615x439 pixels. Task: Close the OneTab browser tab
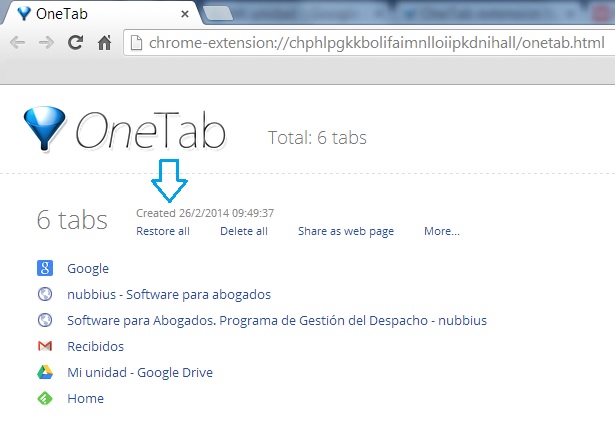point(185,14)
